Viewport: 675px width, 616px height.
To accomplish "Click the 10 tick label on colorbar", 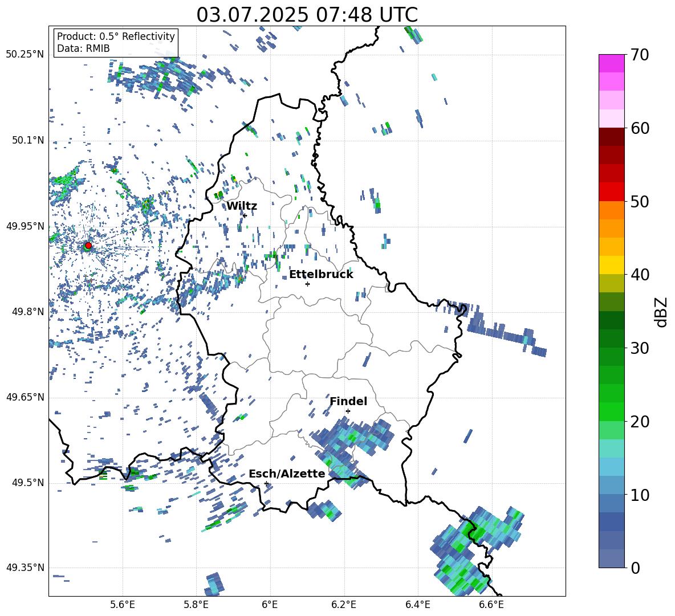I will coord(639,495).
